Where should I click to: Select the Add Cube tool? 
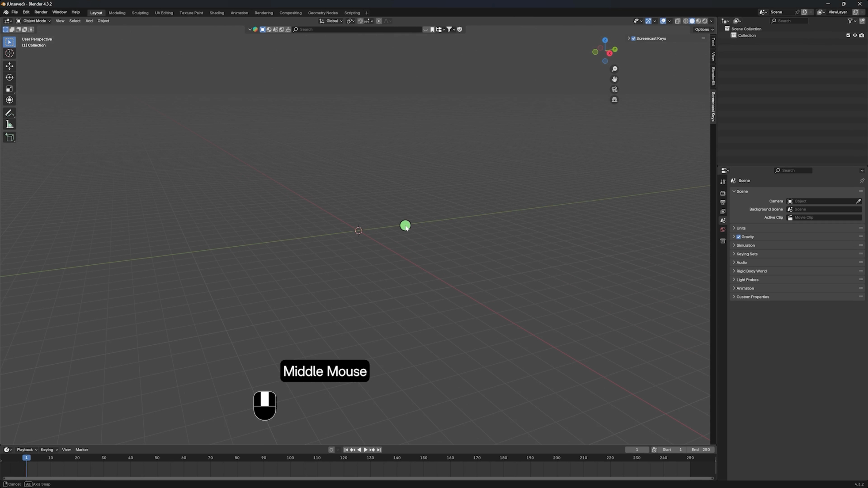coord(9,137)
